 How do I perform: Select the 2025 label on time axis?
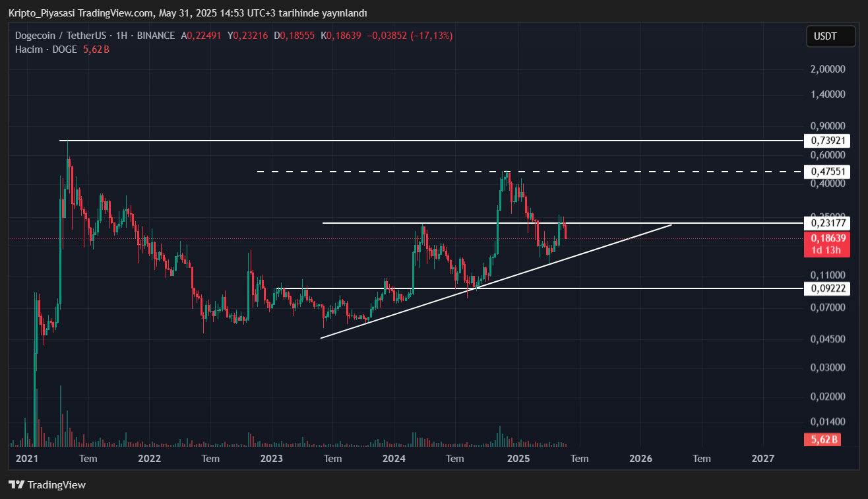point(518,458)
